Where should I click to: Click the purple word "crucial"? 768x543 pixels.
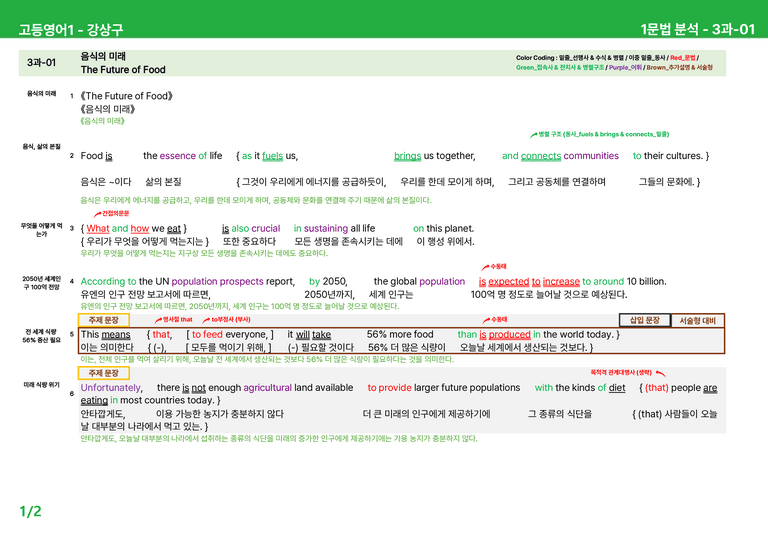(265, 229)
